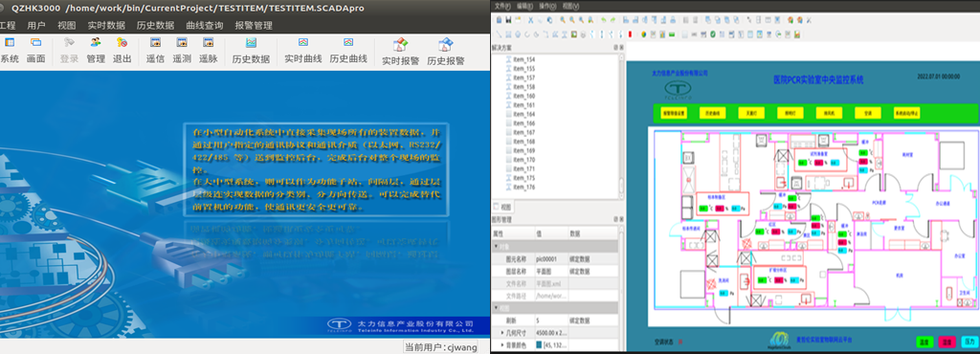The image size is (980, 354).
Task: Select item_169 in the item tree
Action: (x=523, y=150)
